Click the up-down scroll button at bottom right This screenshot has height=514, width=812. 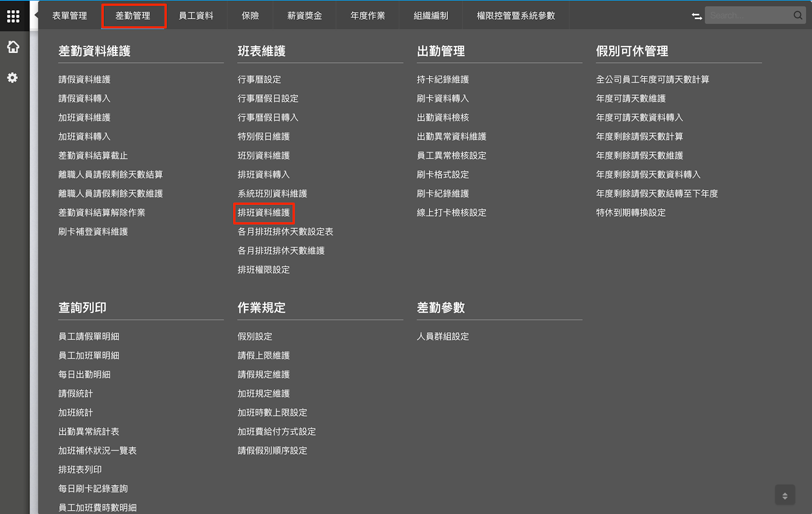coord(785,496)
